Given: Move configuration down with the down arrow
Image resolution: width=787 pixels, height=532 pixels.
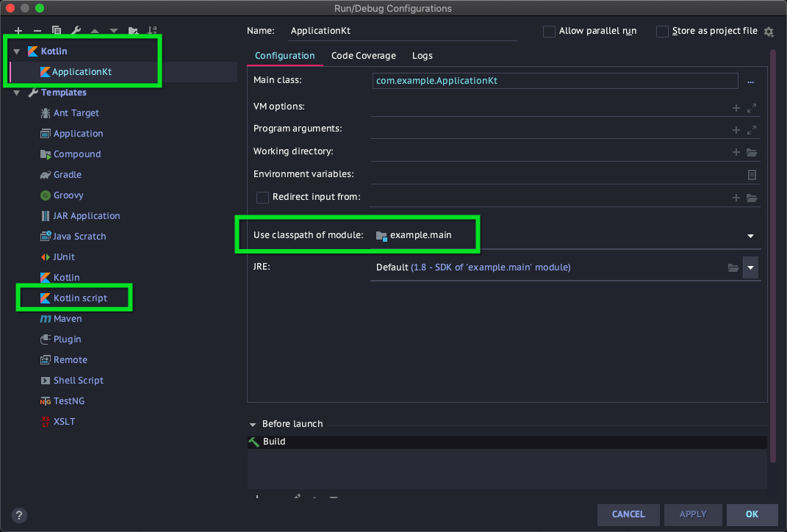Looking at the screenshot, I should point(114,31).
